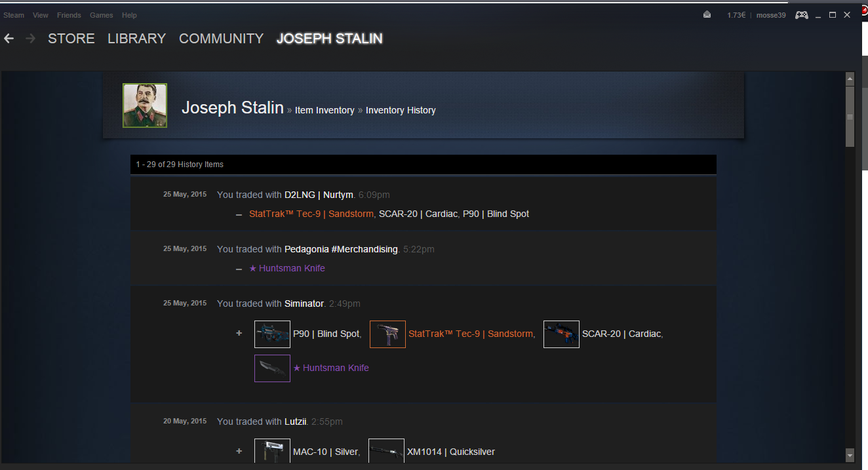Screen dimensions: 868x470
Task: Minimize the Steam window
Action: click(x=819, y=15)
